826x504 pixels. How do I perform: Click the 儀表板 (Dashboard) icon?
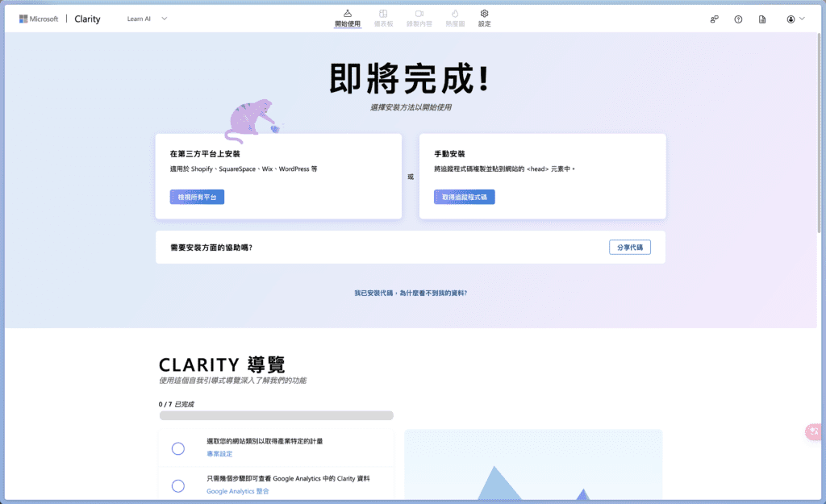(x=383, y=14)
